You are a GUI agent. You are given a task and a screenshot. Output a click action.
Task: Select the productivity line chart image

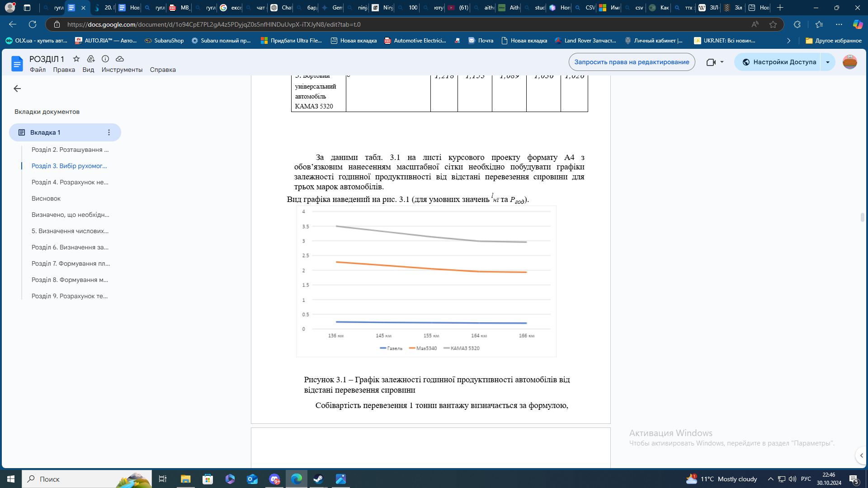[x=426, y=281]
